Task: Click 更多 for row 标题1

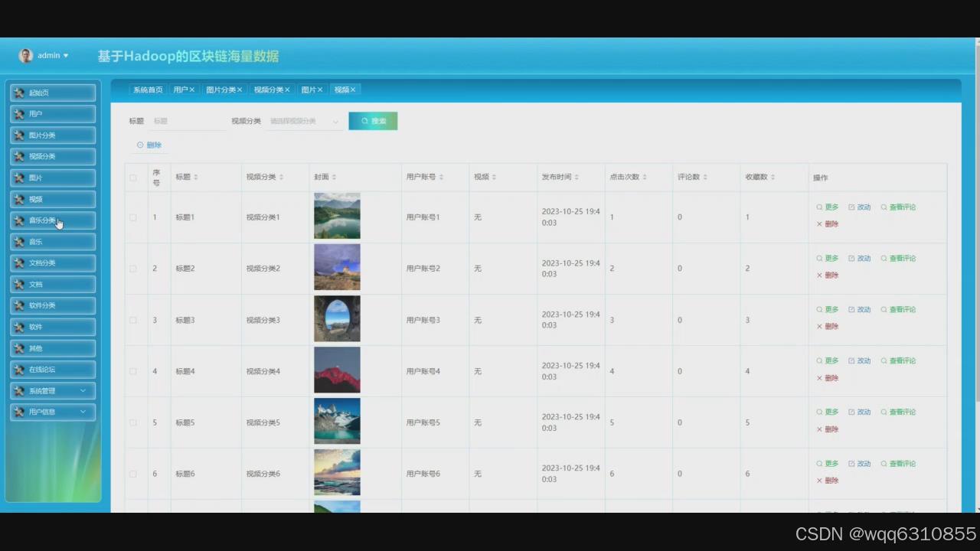Action: click(828, 207)
